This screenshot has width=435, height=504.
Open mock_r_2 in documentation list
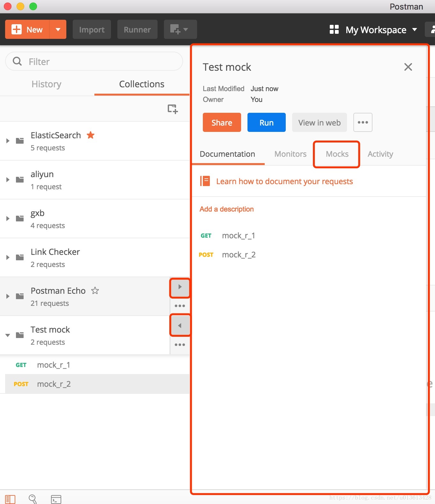(x=239, y=255)
